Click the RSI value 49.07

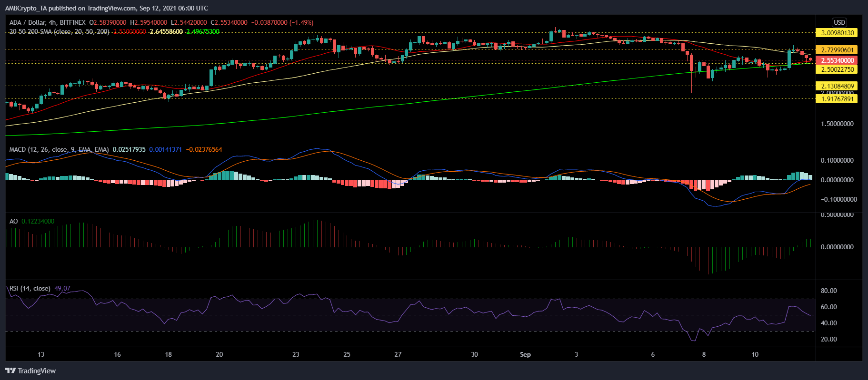point(62,288)
